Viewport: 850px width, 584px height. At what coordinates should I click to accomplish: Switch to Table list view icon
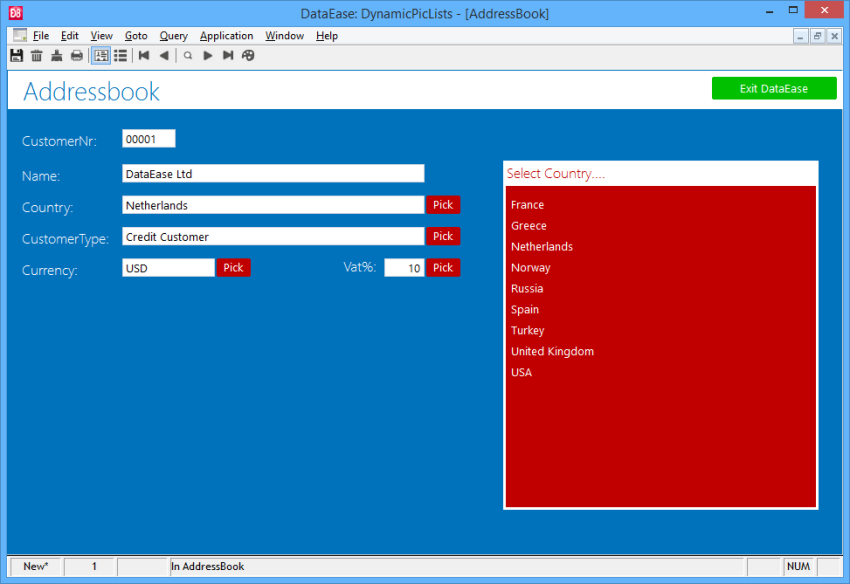121,55
